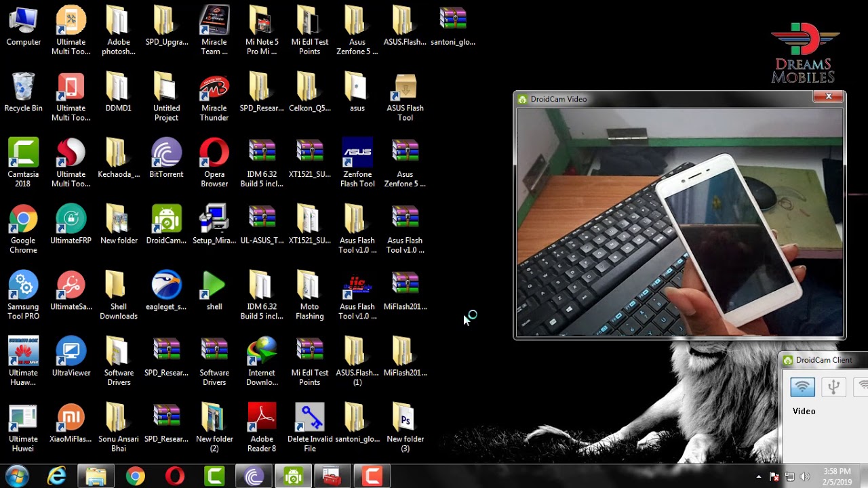The height and width of the screenshot is (488, 868).
Task: Select the SPD_Upgra... folder
Action: click(166, 26)
